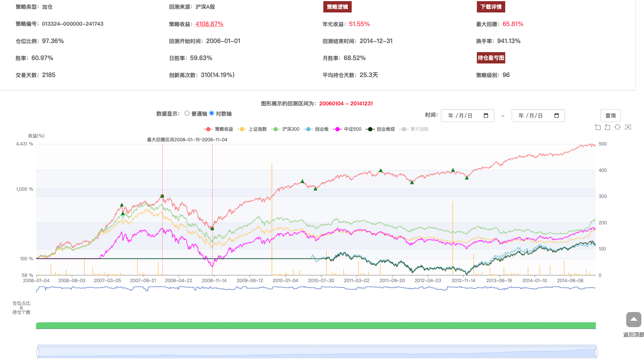Click the annualized return 51.55%
Viewport: 644px width, 360px height.
[x=359, y=24]
